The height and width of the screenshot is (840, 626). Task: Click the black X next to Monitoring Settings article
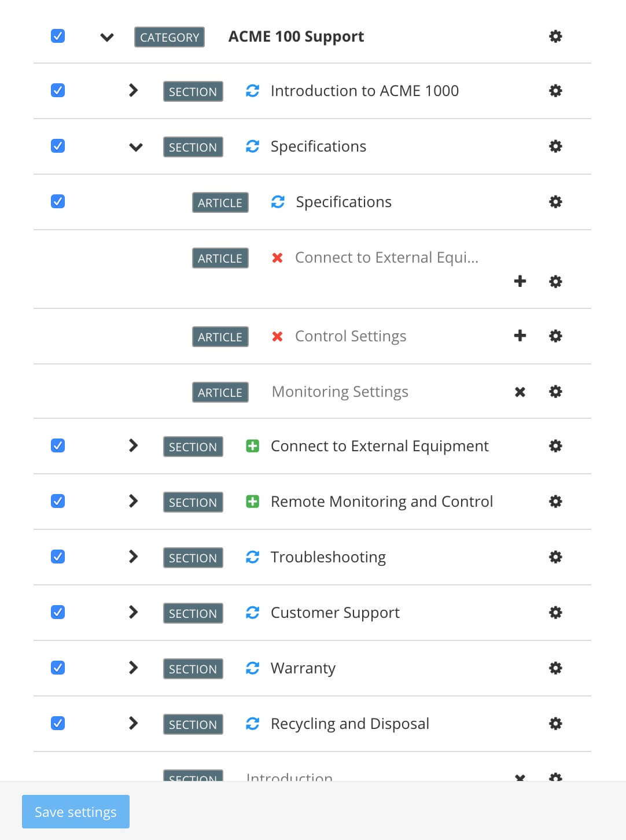[520, 392]
